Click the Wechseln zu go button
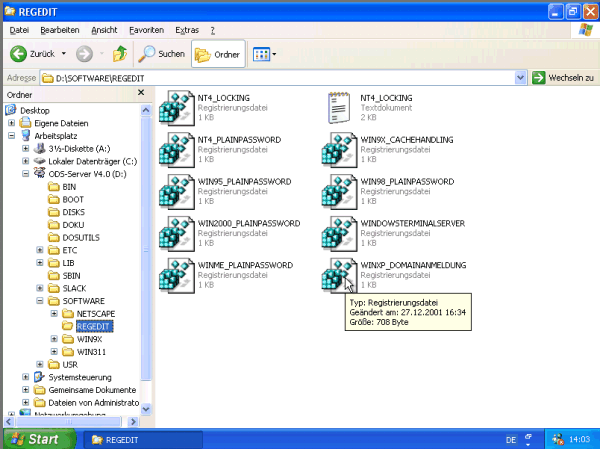 pyautogui.click(x=562, y=78)
